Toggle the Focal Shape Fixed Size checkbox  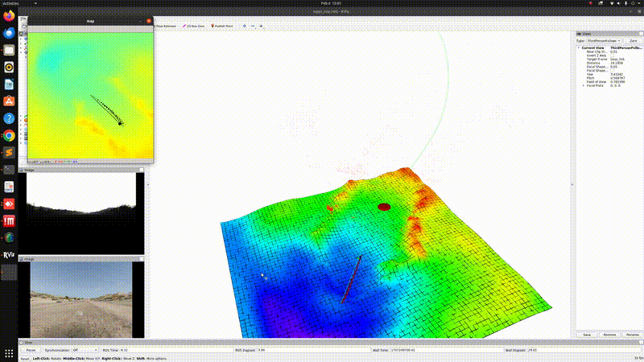(612, 71)
